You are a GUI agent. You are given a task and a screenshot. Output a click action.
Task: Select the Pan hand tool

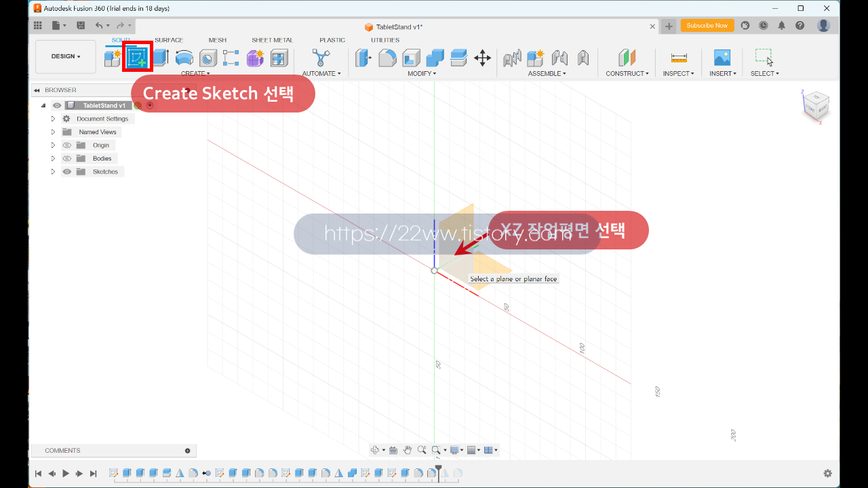pos(408,450)
